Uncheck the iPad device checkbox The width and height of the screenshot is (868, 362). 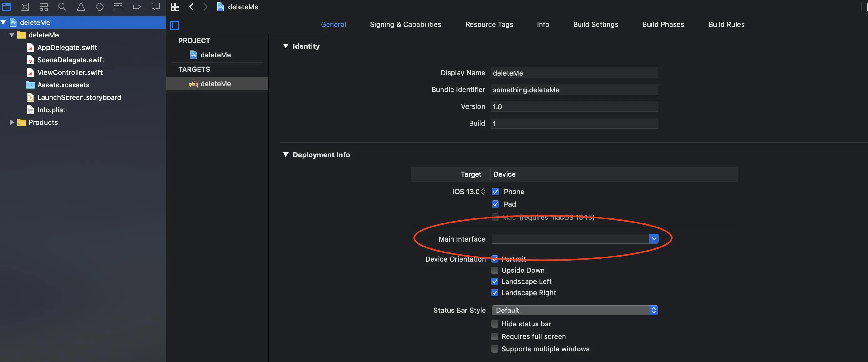pos(495,204)
